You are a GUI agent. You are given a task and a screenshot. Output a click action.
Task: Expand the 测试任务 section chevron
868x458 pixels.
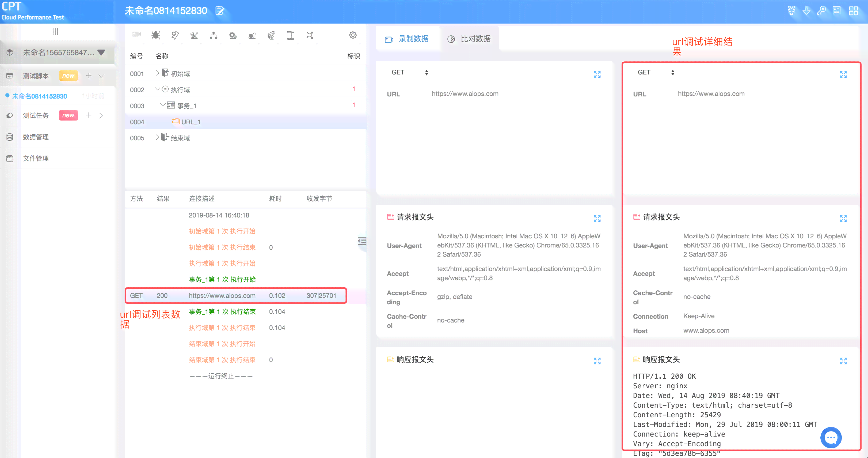pyautogui.click(x=101, y=115)
